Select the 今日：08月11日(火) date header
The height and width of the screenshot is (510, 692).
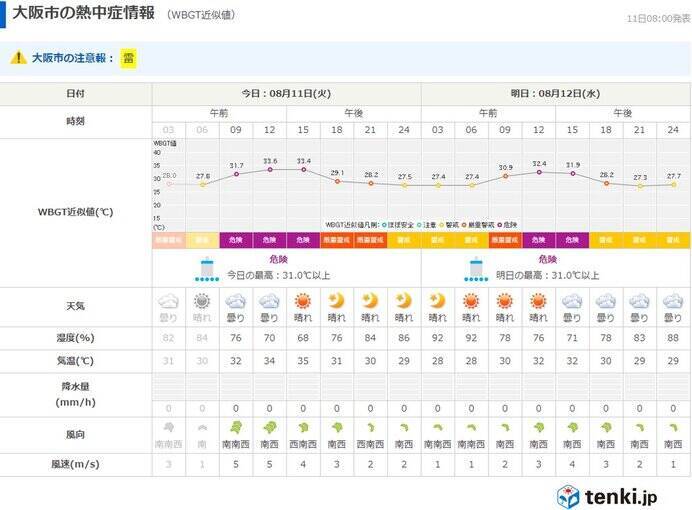286,94
